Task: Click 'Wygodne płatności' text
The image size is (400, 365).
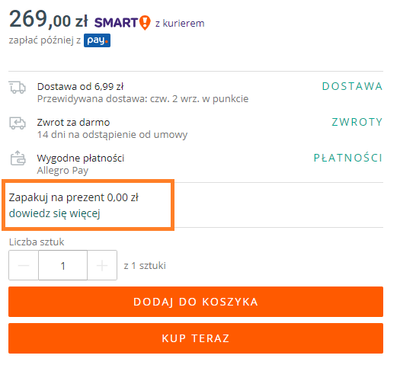Action: [81, 158]
